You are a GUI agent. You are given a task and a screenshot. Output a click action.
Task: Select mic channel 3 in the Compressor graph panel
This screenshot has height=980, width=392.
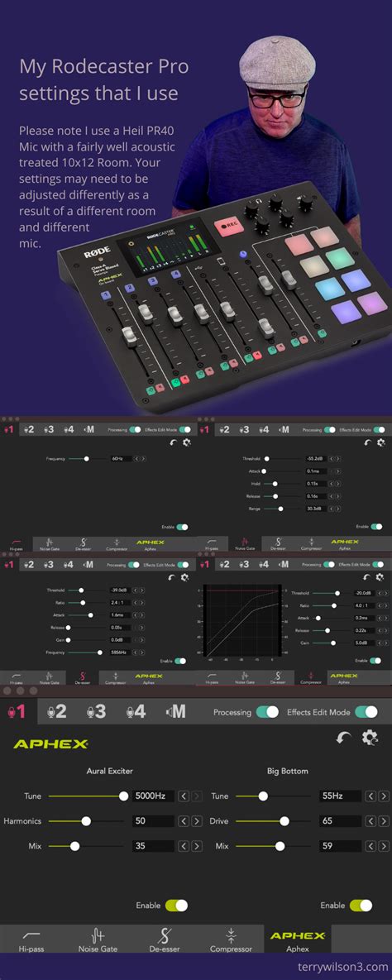click(244, 564)
